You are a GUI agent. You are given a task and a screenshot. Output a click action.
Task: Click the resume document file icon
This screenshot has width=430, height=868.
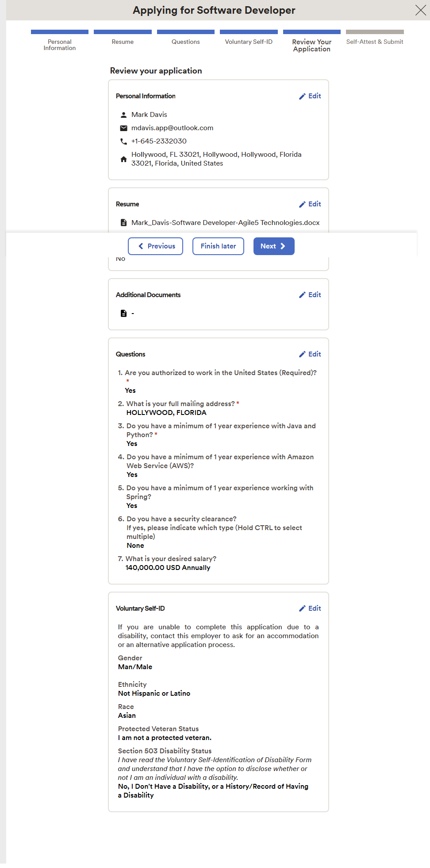point(124,223)
